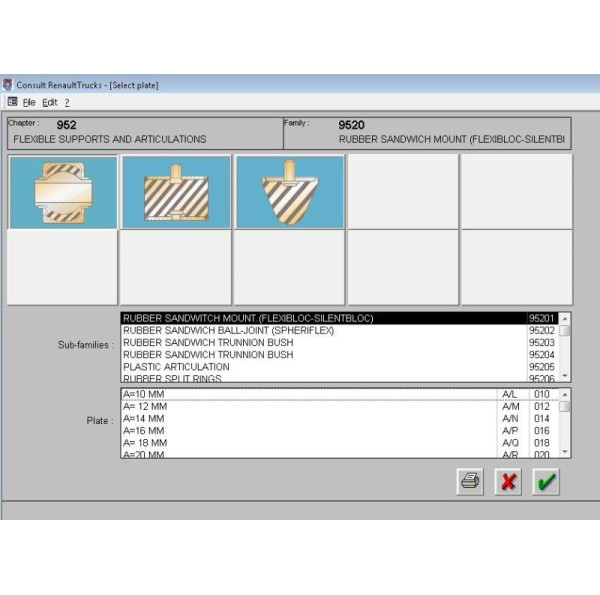The width and height of the screenshot is (600, 595).
Task: Open the Edit menu
Action: 49,102
